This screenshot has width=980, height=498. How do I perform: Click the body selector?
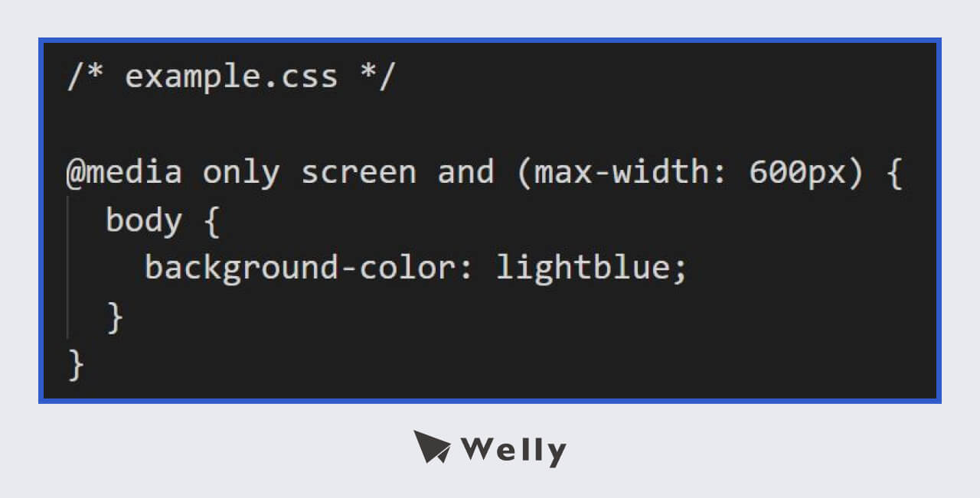click(x=144, y=221)
